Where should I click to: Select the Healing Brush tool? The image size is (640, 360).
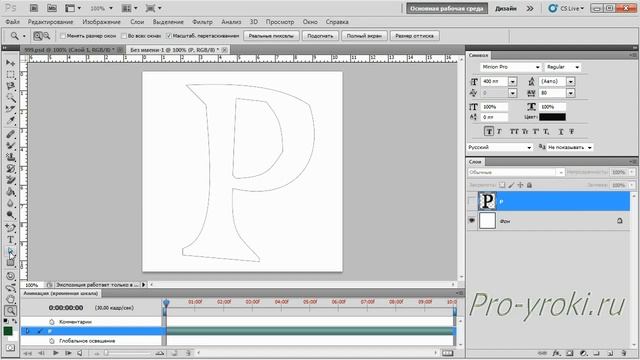coord(11,134)
